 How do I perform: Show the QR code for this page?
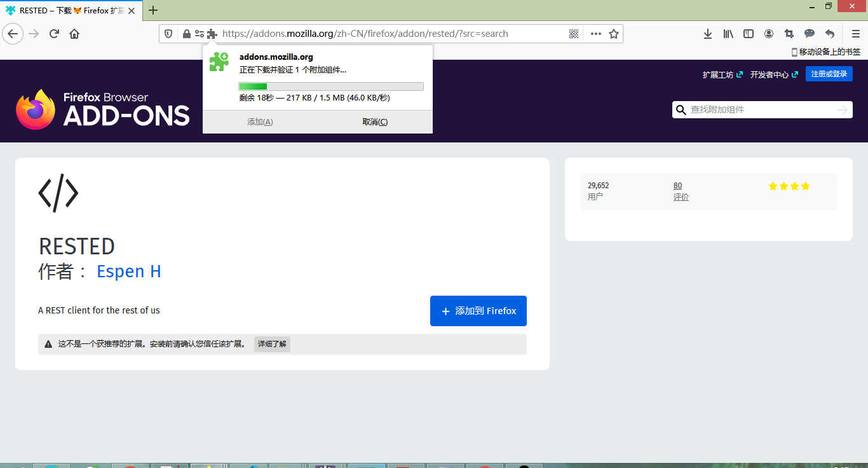pos(574,34)
